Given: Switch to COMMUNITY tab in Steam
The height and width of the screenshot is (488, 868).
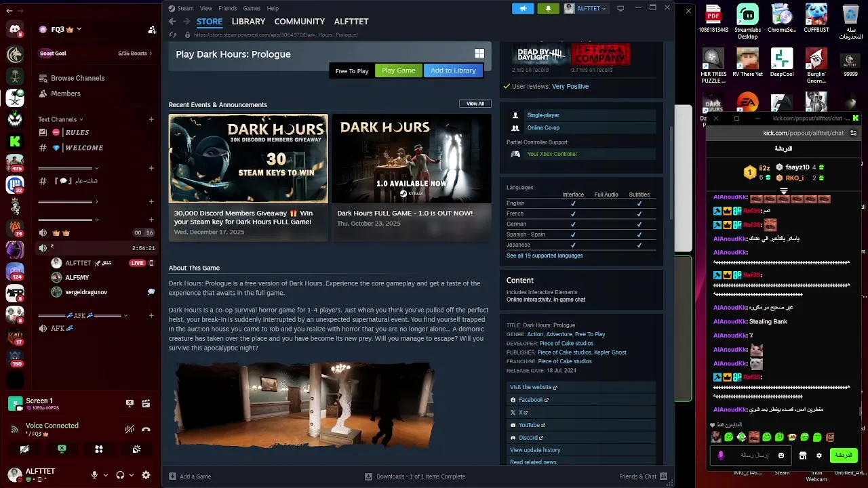Looking at the screenshot, I should [x=300, y=22].
